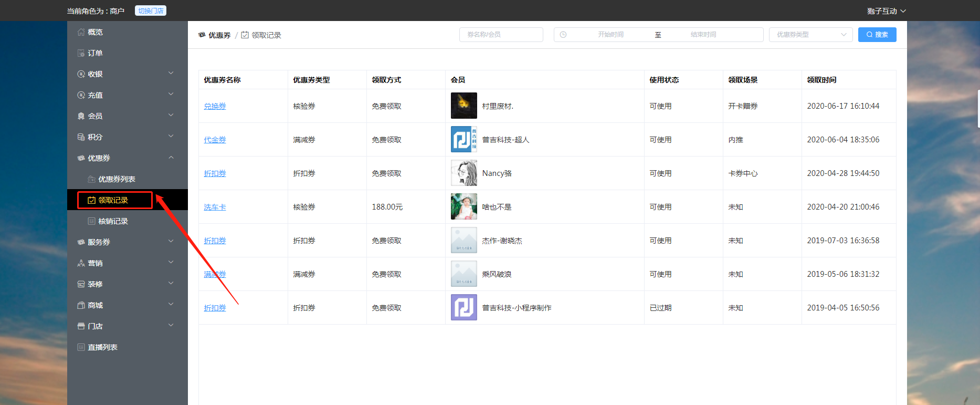
Task: Expand the 收银 menu chevron
Action: 171,73
